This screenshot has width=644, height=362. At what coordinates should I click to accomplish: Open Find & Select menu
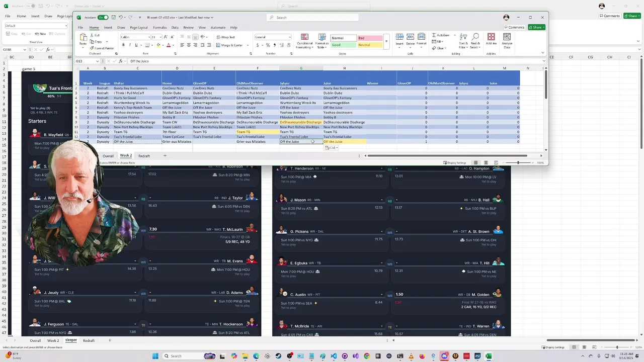tap(475, 41)
